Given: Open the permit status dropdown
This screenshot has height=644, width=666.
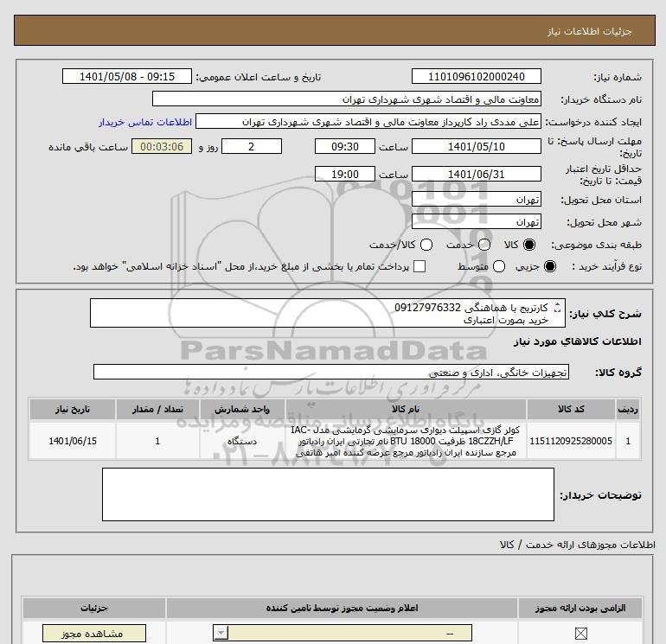Looking at the screenshot, I should [x=342, y=633].
